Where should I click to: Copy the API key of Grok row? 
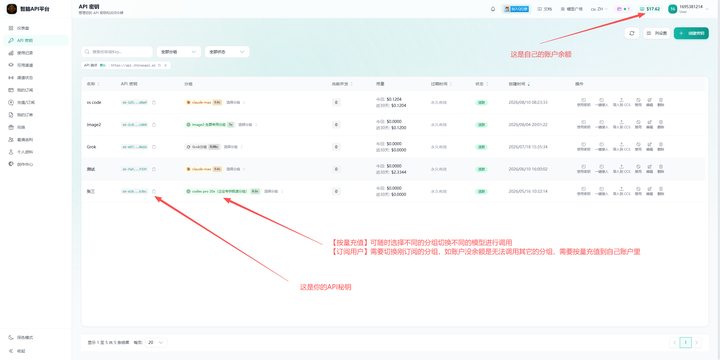(x=154, y=147)
